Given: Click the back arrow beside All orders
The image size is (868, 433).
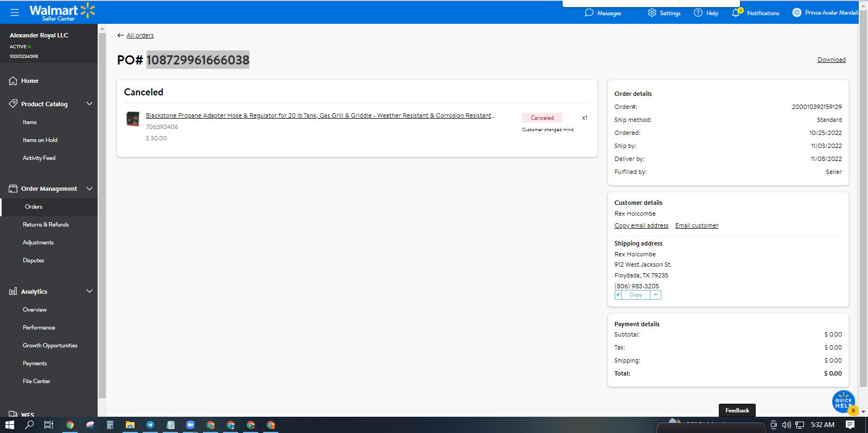Looking at the screenshot, I should (x=120, y=35).
